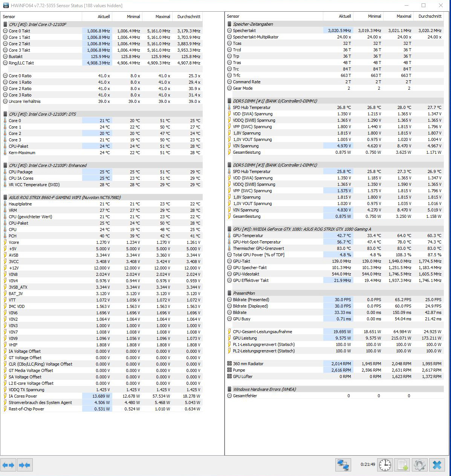Image resolution: width=451 pixels, height=476 pixels.
Task: Click the left pane 'Aktuell' column header
Action: click(97, 17)
